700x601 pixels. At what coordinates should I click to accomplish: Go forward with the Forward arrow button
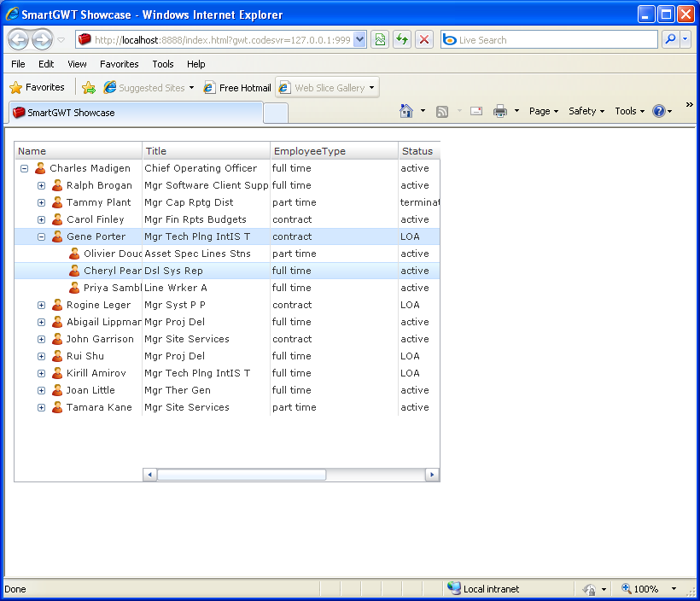pos(43,40)
